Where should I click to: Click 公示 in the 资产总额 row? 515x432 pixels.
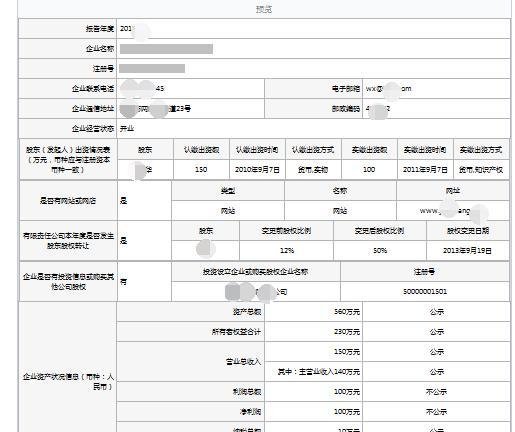pos(437,312)
